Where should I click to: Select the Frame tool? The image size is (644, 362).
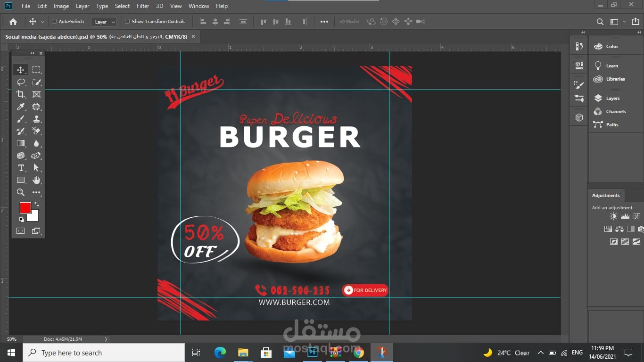(36, 94)
